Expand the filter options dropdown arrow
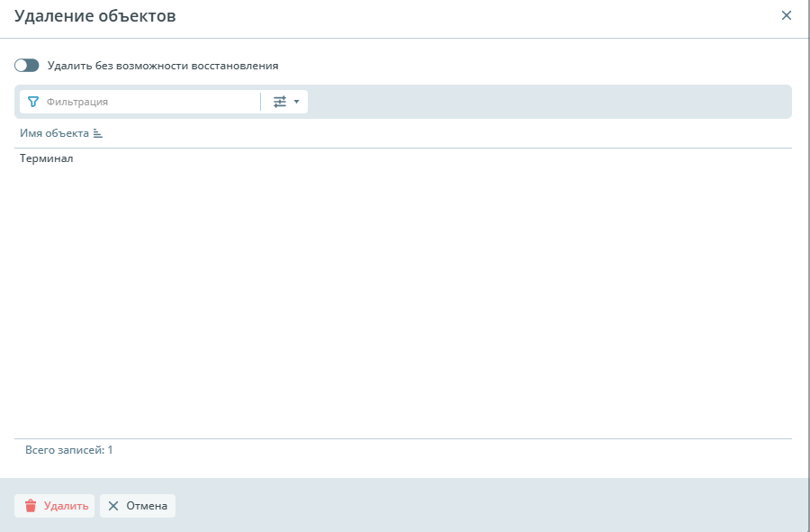The image size is (810, 532). 296,102
